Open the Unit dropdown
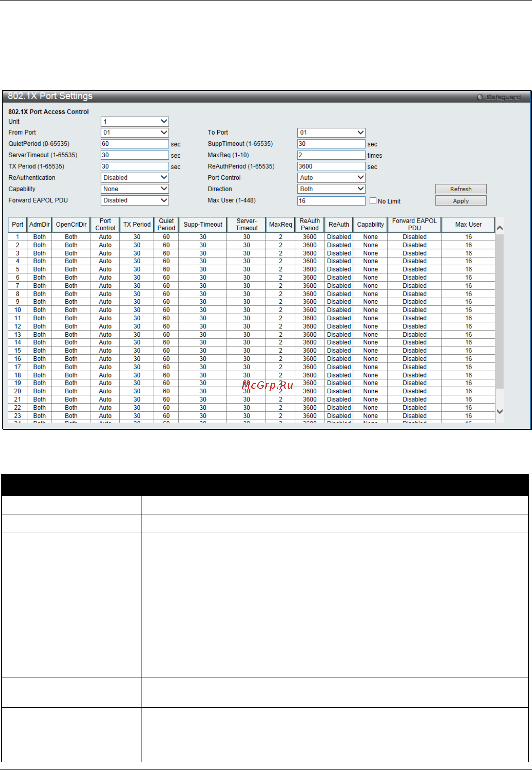Image resolution: width=532 pixels, height=770 pixels. pos(135,122)
